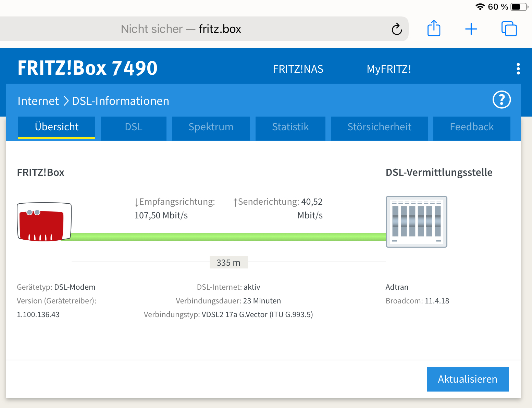
Task: Click the DSL exchange cabinet image
Action: (416, 222)
